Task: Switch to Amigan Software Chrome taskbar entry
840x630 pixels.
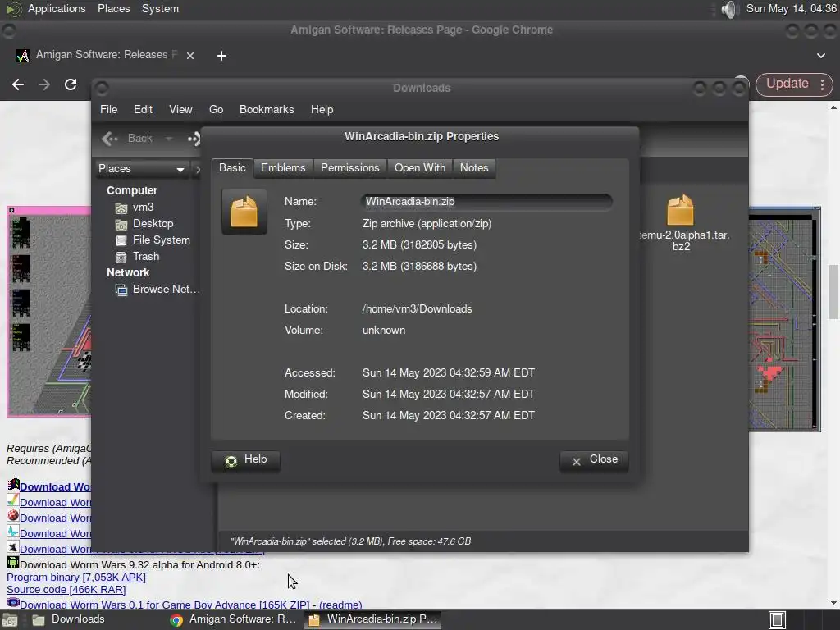Action: point(233,620)
